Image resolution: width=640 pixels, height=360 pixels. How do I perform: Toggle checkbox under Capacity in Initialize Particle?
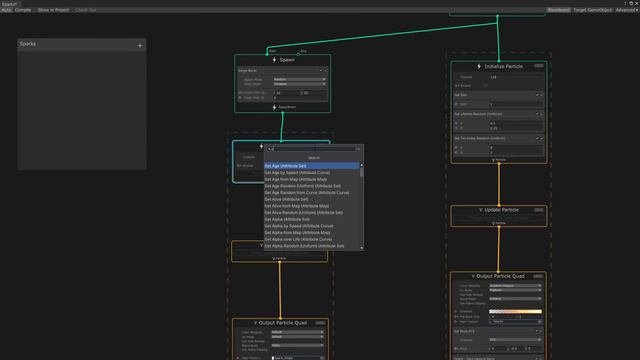click(485, 86)
